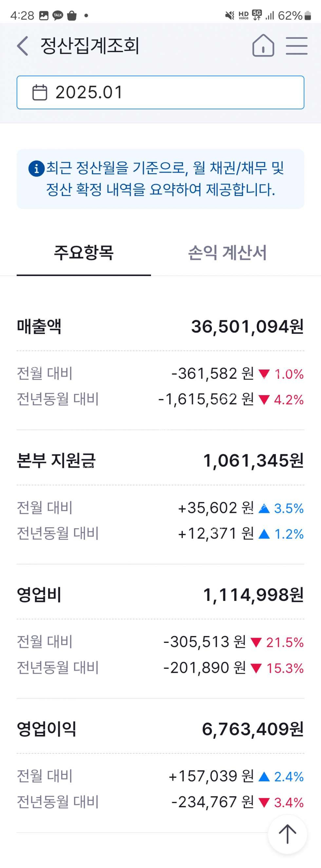Tap the 매출액 amount 36,501,094원
This screenshot has height=868, width=321.
point(247,327)
